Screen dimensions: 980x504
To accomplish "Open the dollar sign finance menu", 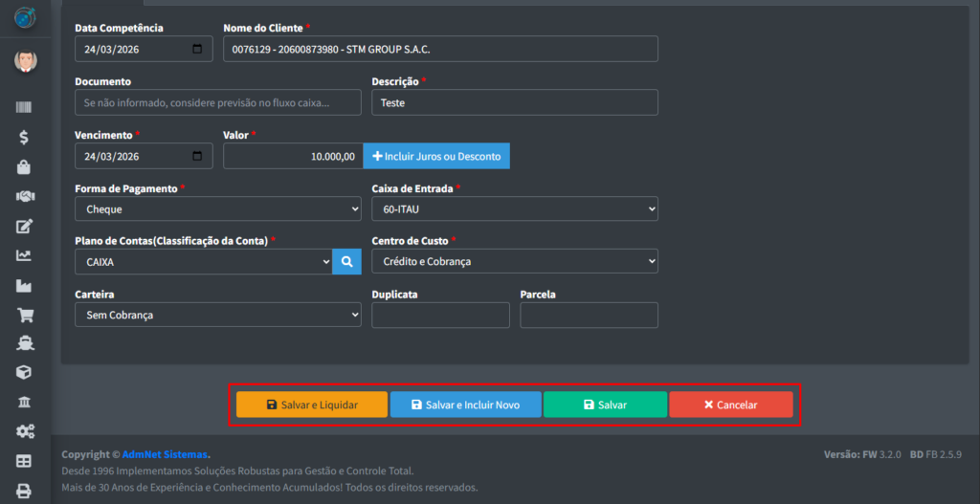I will (x=24, y=138).
